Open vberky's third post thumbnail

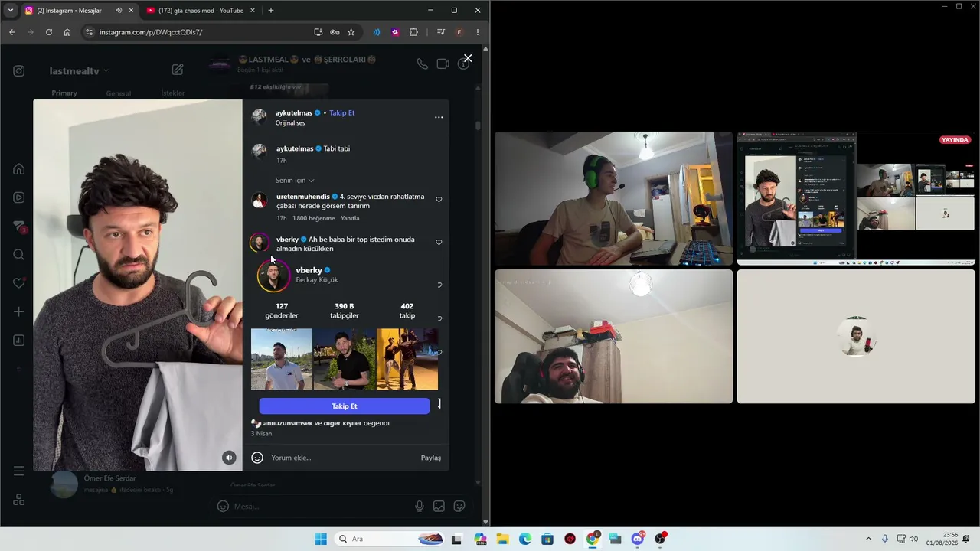coord(407,359)
